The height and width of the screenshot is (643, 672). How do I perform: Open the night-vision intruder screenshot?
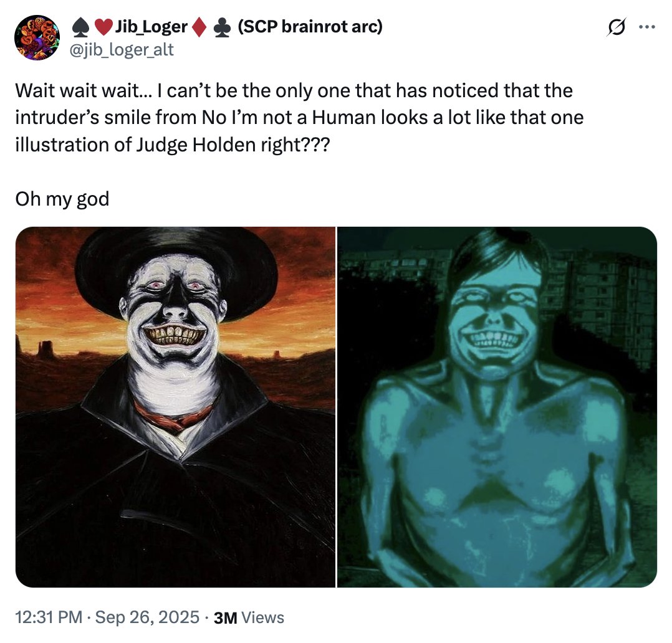[x=499, y=405]
